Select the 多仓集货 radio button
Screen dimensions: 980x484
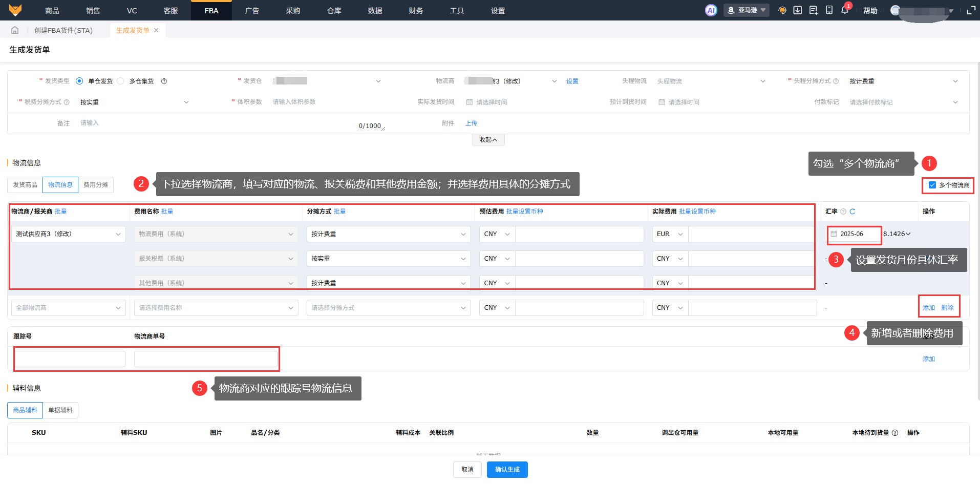point(121,81)
